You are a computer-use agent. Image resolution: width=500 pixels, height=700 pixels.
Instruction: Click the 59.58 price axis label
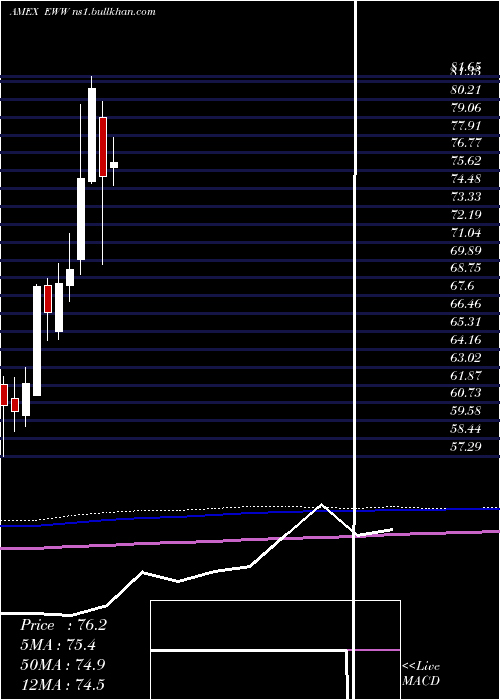click(466, 411)
